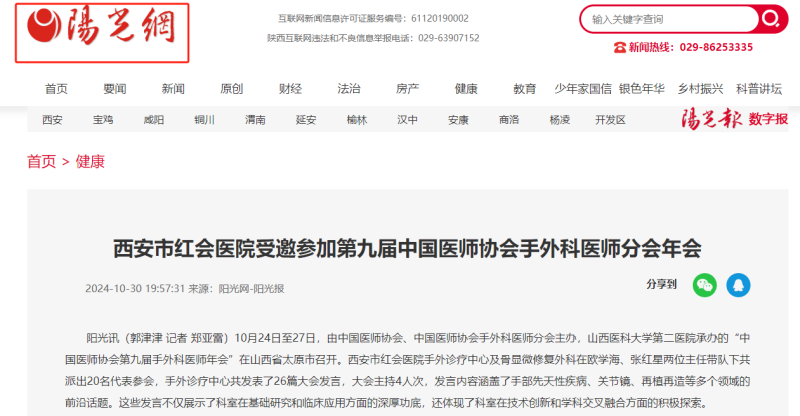Go to the 健康 navigation section
Screen dimensions: 800x416
click(466, 89)
